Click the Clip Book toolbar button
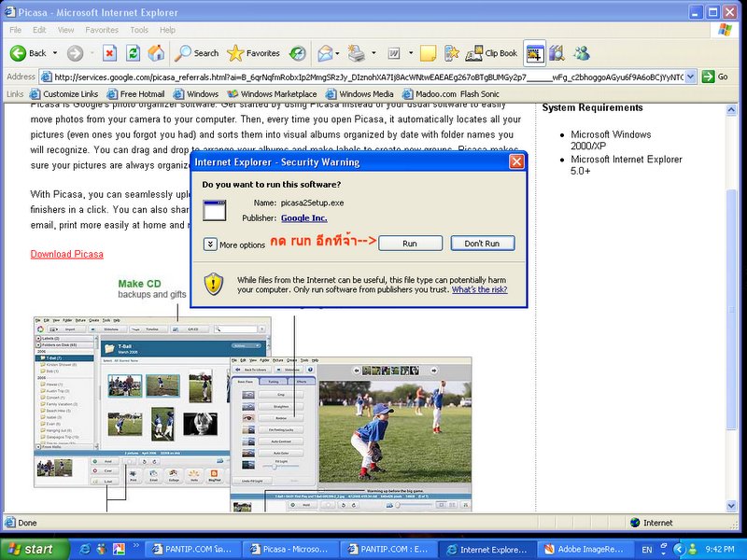The height and width of the screenshot is (560, 747). pyautogui.click(x=491, y=53)
